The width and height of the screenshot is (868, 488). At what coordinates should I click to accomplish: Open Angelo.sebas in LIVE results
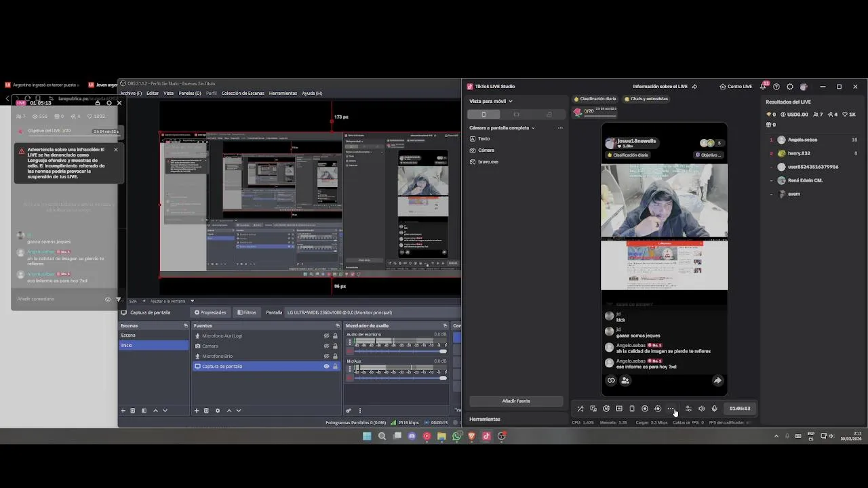point(802,140)
